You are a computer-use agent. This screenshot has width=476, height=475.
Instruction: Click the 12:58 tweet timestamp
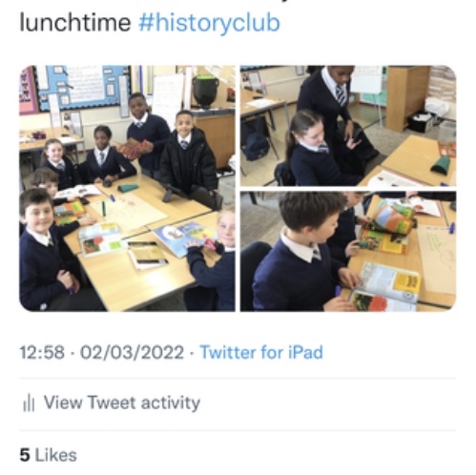tap(42, 353)
